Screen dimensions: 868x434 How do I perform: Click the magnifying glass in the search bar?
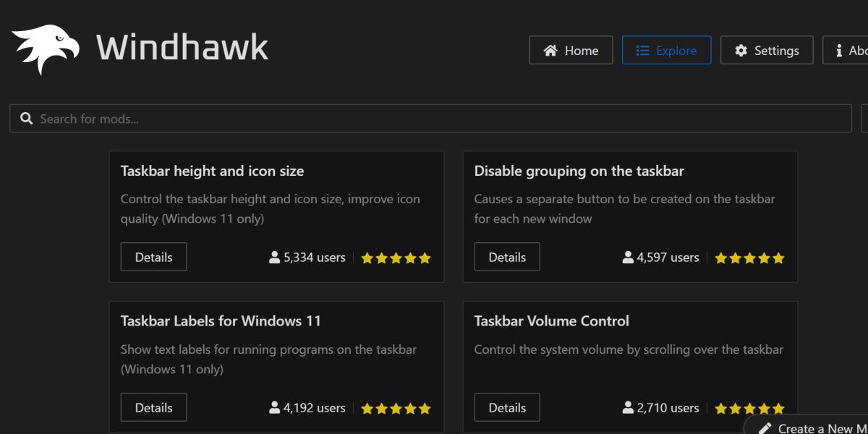click(27, 117)
